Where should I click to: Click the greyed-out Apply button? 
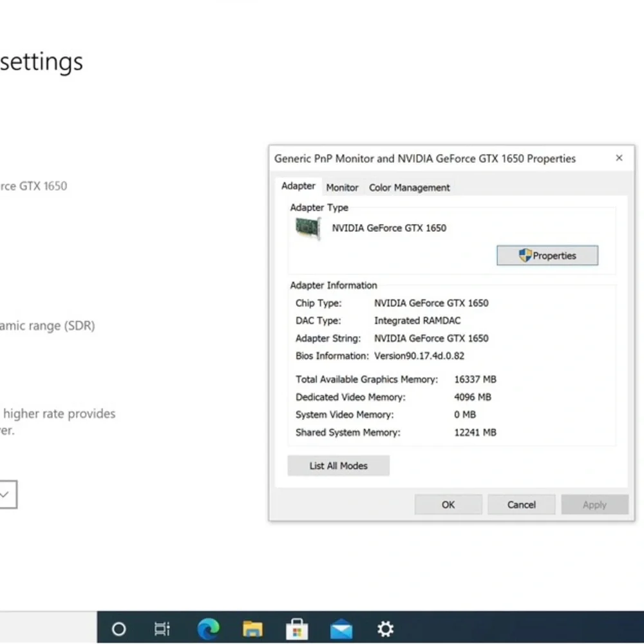[x=594, y=505]
